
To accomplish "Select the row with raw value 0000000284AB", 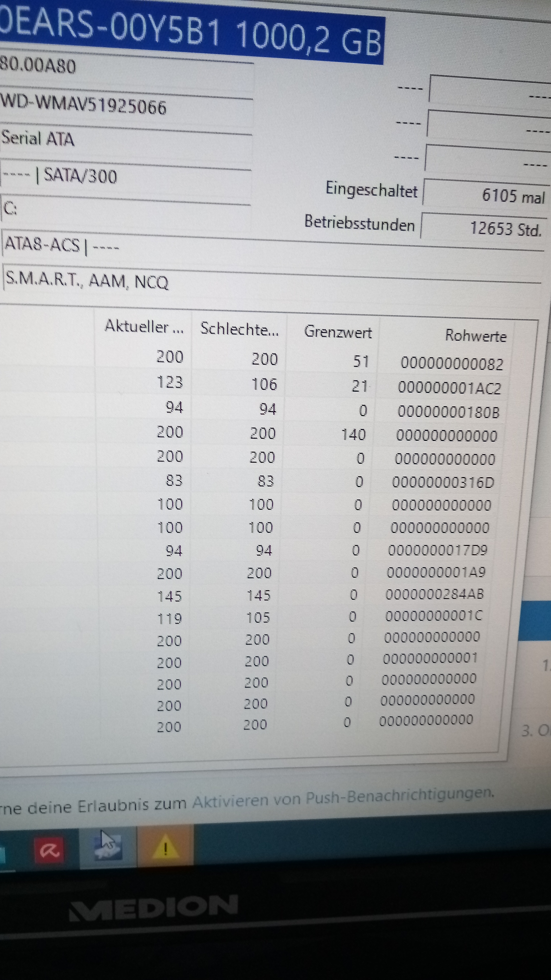I will 435,594.
